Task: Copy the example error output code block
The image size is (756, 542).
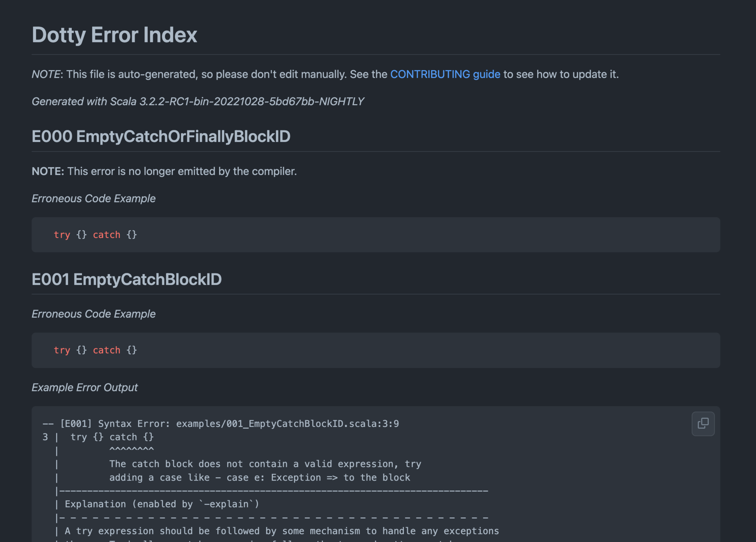Action: (703, 423)
